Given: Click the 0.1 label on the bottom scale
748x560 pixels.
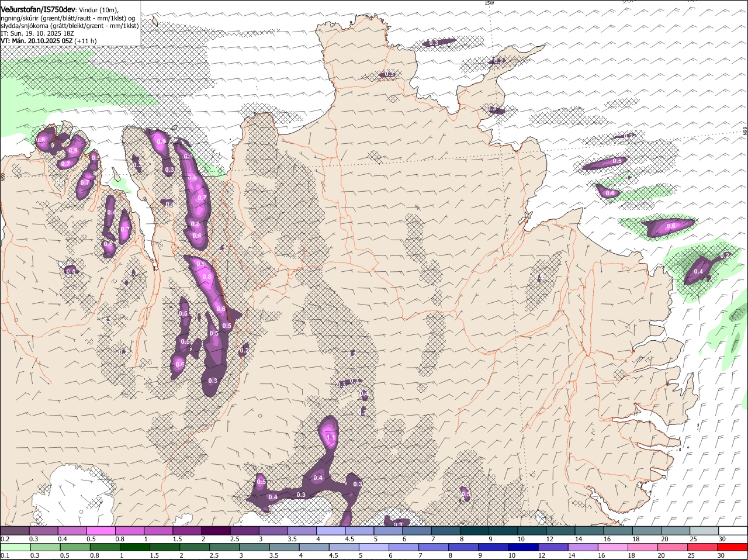Looking at the screenshot, I should pyautogui.click(x=5, y=555).
